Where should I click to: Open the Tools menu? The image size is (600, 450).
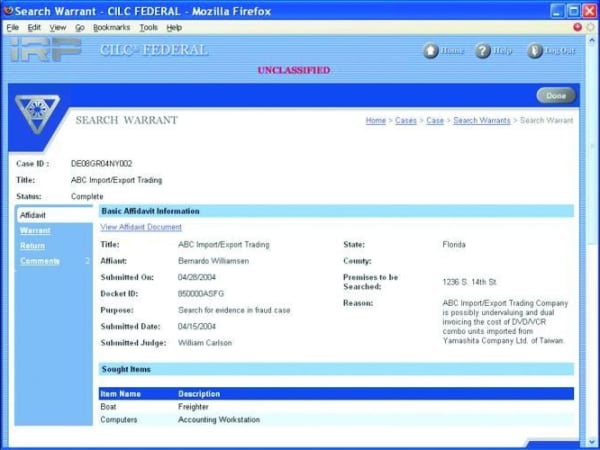[x=148, y=27]
